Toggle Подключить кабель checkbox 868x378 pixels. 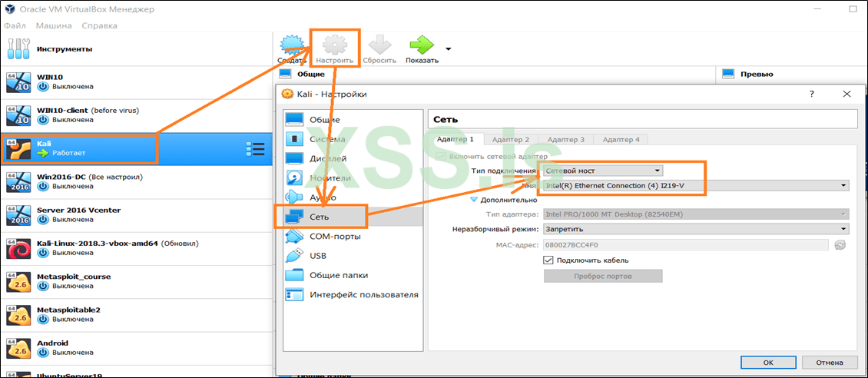(548, 260)
